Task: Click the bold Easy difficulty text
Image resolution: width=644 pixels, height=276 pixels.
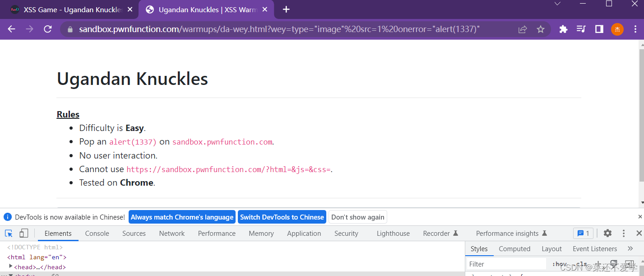Action: coord(134,128)
